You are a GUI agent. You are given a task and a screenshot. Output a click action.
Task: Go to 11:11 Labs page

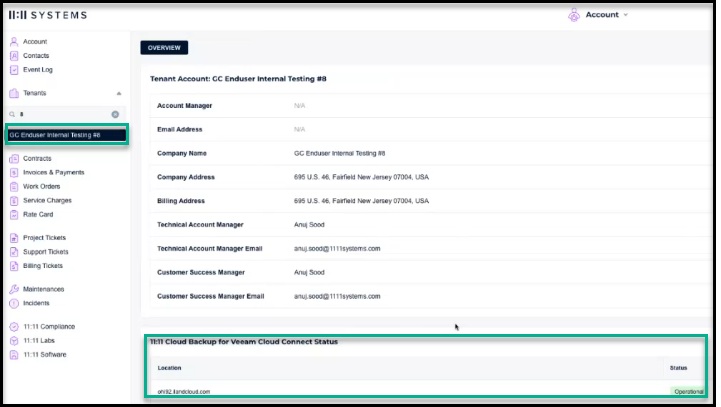click(39, 341)
